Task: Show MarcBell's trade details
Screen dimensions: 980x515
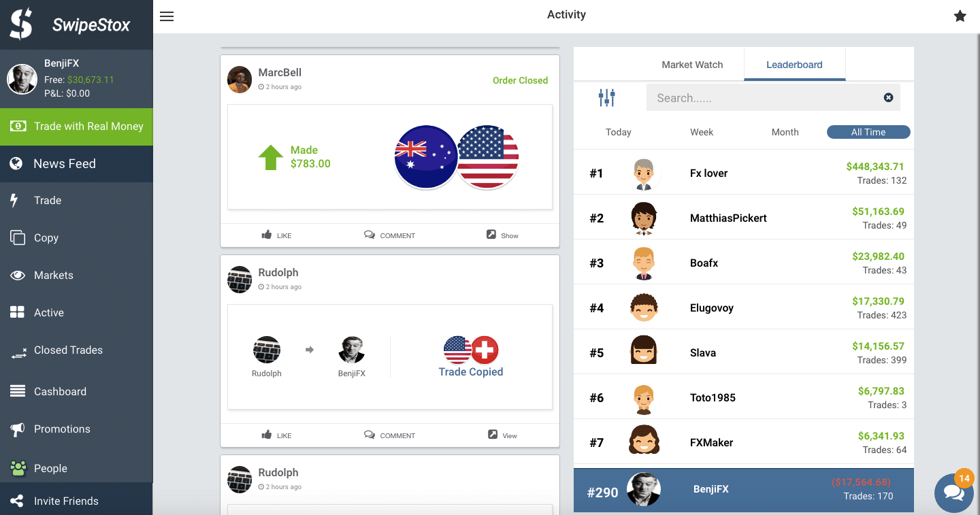Action: click(503, 235)
